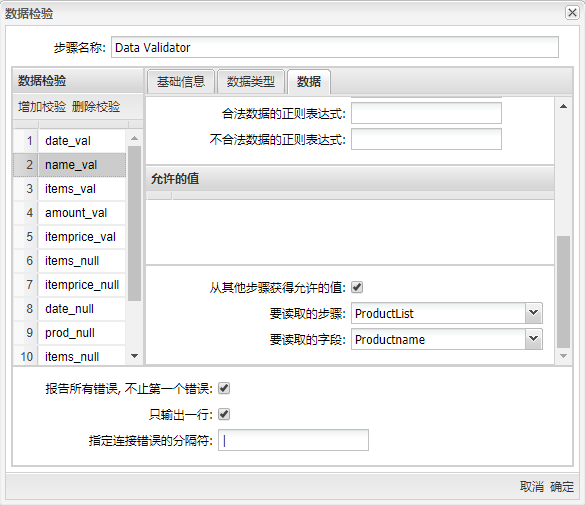This screenshot has width=585, height=505.
Task: Toggle get allowed values from other step
Action: coord(357,287)
